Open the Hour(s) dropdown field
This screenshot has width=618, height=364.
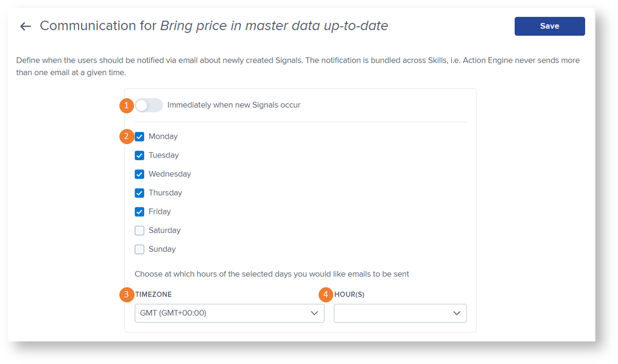coord(400,313)
